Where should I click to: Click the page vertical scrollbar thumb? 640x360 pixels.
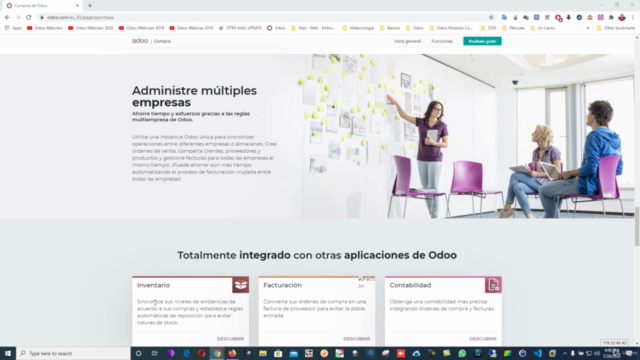[x=637, y=227]
